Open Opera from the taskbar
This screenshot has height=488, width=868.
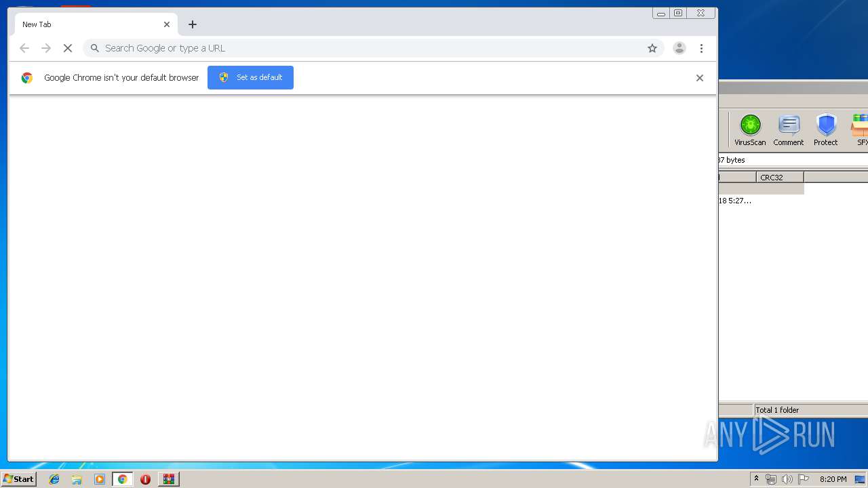pos(145,479)
